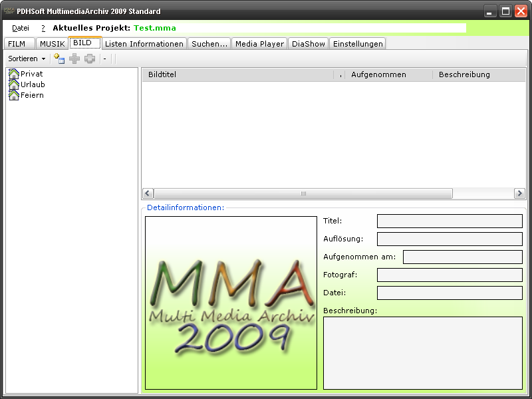This screenshot has height=399, width=532.
Task: Open the DiaShow tab
Action: (309, 44)
